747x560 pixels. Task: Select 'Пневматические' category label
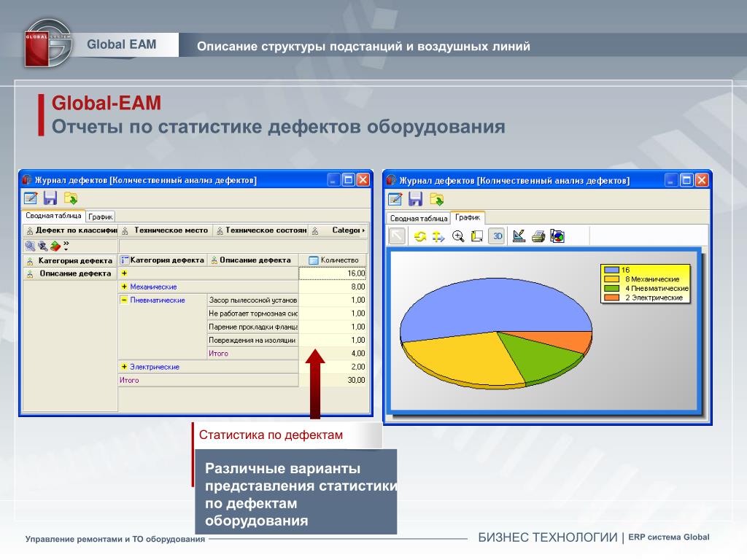[x=158, y=300]
